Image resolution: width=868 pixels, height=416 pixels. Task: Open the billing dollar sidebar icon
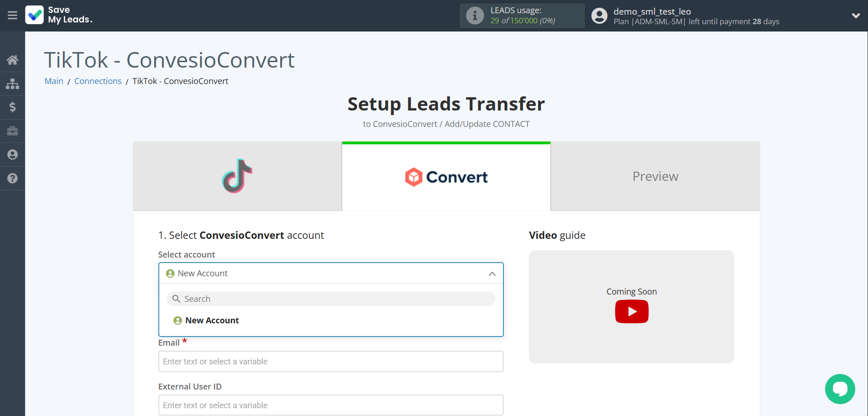point(12,107)
